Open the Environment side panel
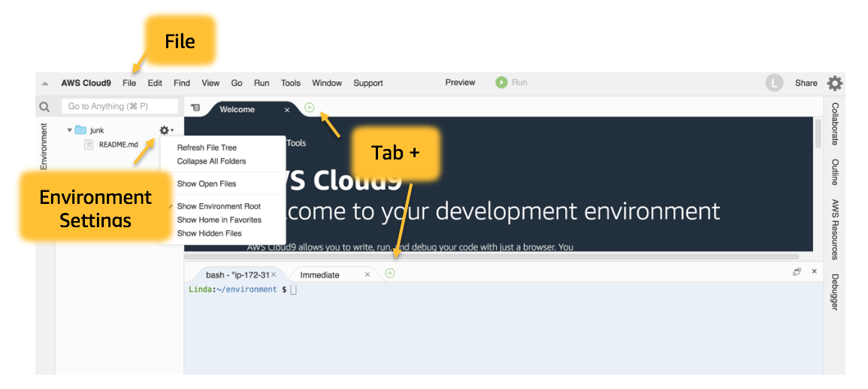Viewport: 868px width, 389px height. [x=45, y=146]
